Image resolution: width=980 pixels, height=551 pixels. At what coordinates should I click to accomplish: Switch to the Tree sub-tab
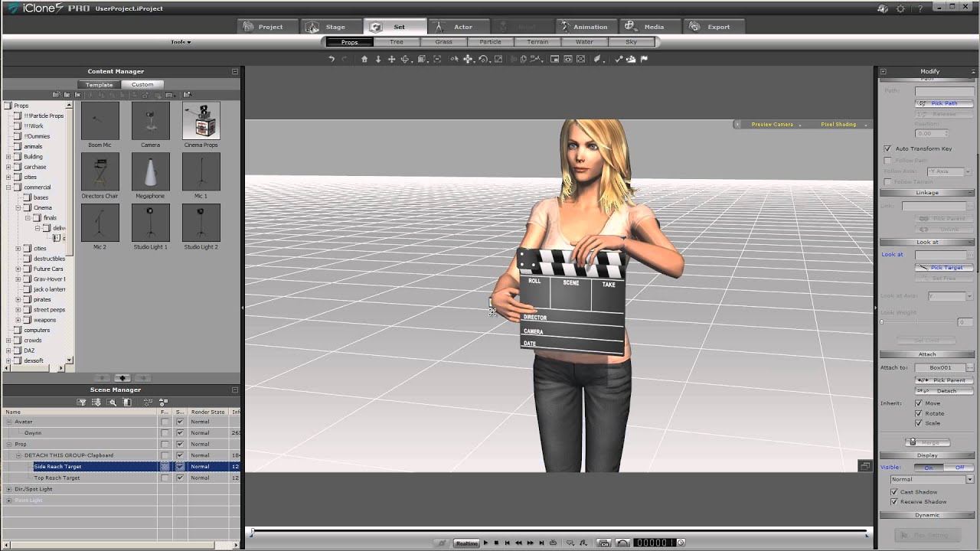[397, 42]
